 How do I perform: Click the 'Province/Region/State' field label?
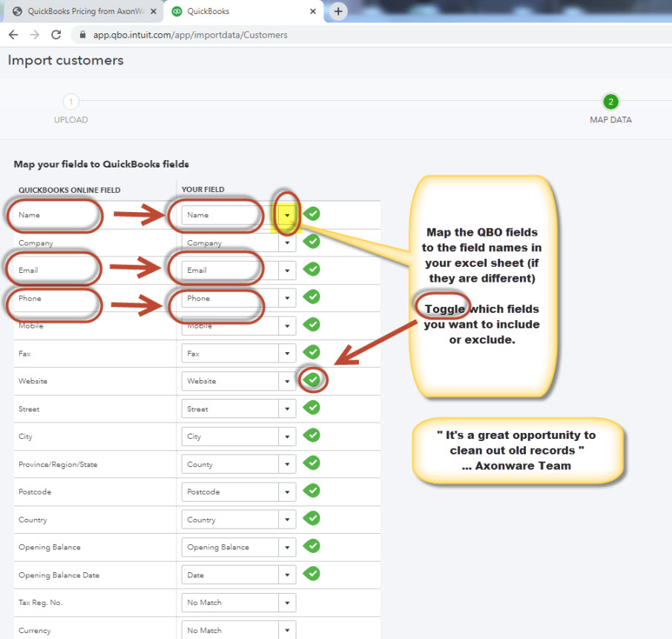(x=58, y=465)
